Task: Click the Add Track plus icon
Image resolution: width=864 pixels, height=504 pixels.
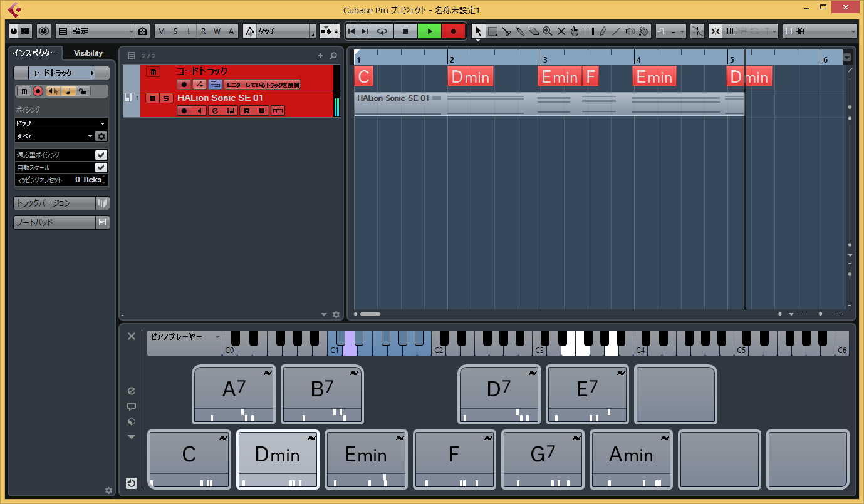Action: point(320,56)
